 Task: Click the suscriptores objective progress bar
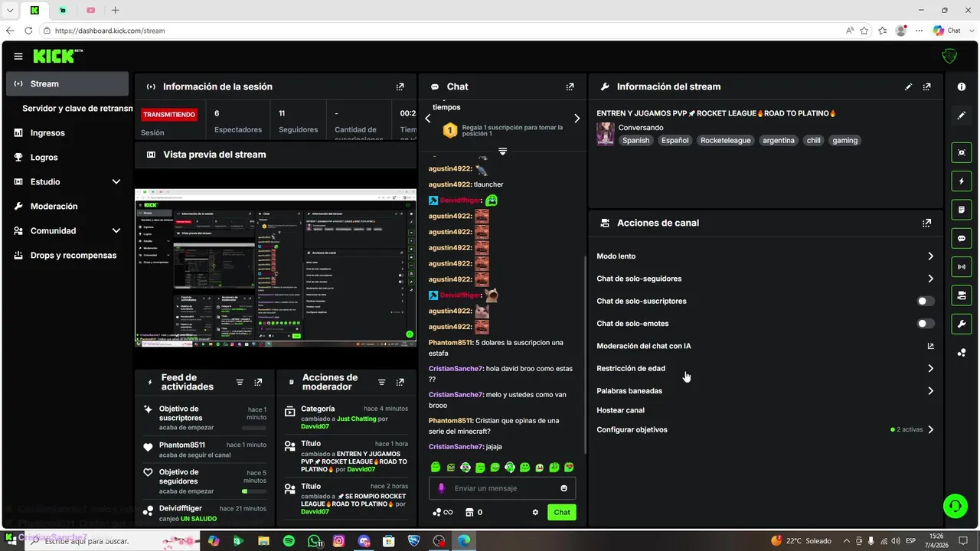pyautogui.click(x=254, y=428)
